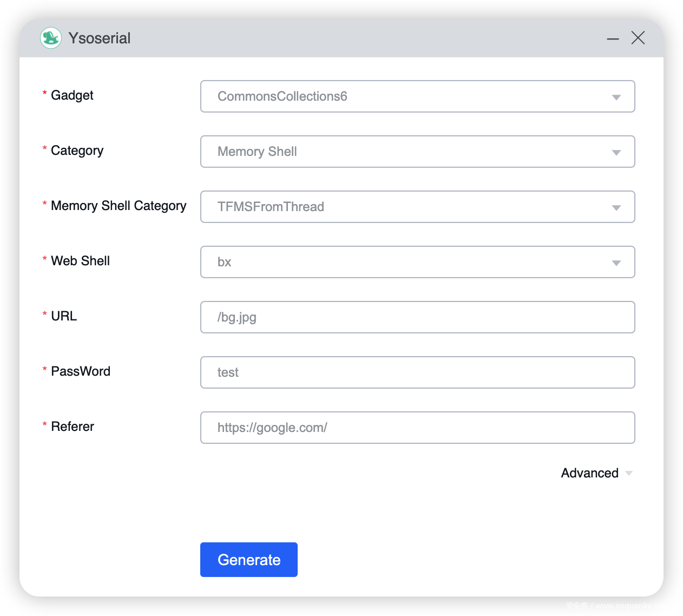Click the Memory Shell Category label
683x616 pixels.
tap(119, 206)
